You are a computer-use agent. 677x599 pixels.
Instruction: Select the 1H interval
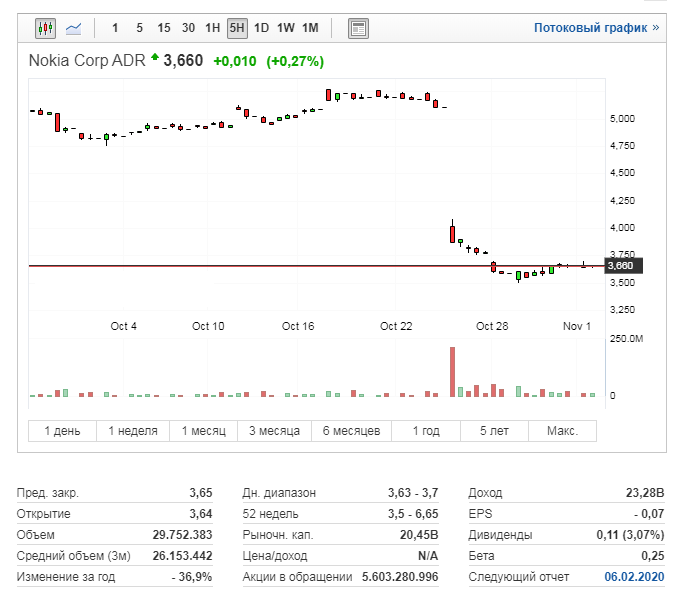click(x=212, y=29)
